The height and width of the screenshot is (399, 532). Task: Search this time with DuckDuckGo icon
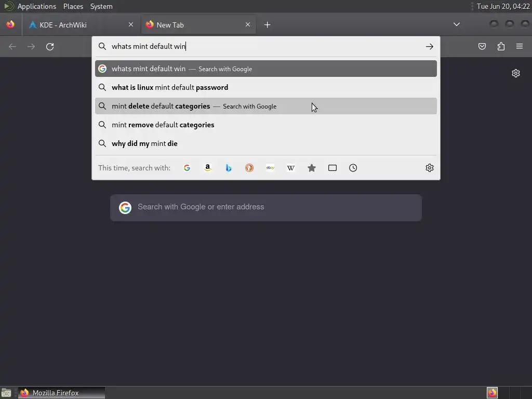(x=249, y=168)
